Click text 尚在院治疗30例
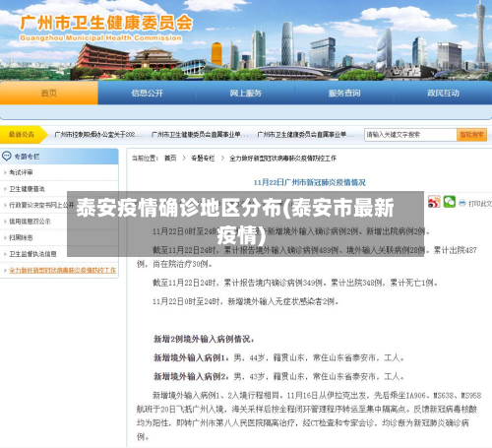492x448 pixels. [183, 264]
